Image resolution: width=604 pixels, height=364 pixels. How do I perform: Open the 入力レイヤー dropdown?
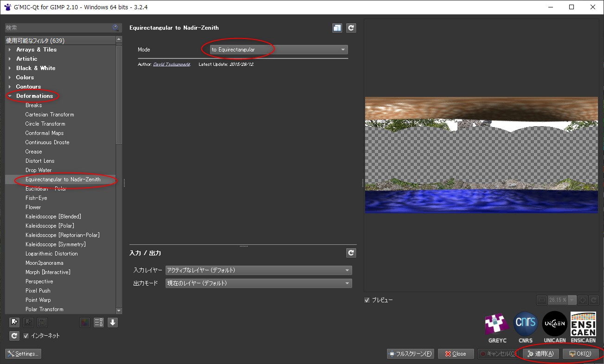pos(258,270)
